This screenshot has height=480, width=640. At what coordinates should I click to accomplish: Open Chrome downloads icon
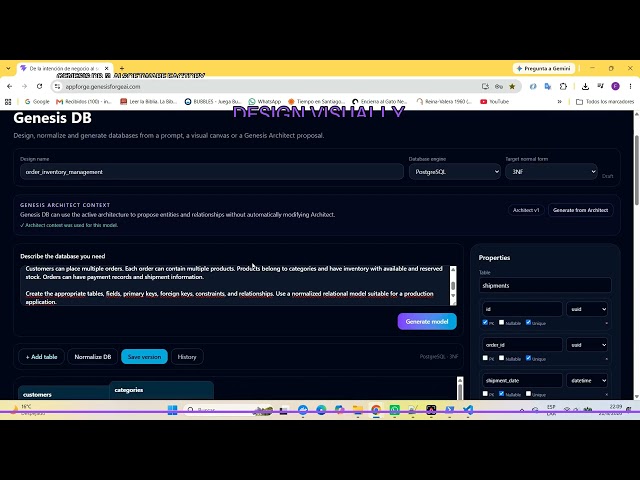(x=585, y=86)
